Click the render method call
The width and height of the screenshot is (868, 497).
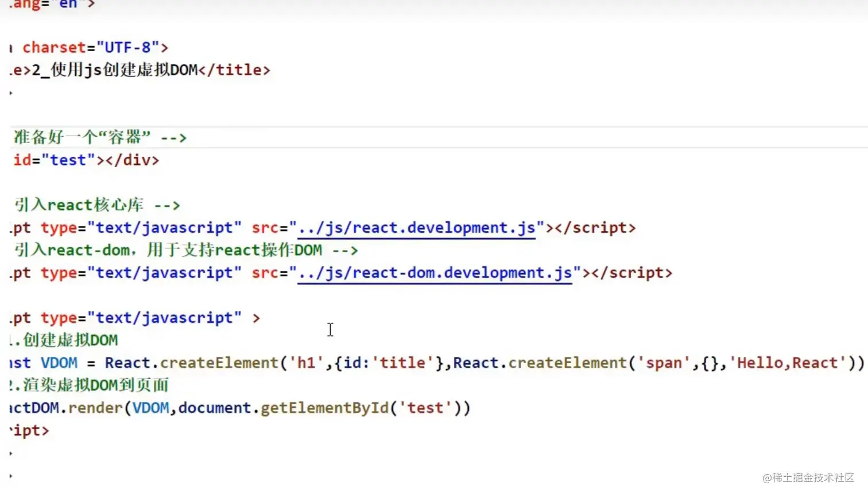[95, 408]
